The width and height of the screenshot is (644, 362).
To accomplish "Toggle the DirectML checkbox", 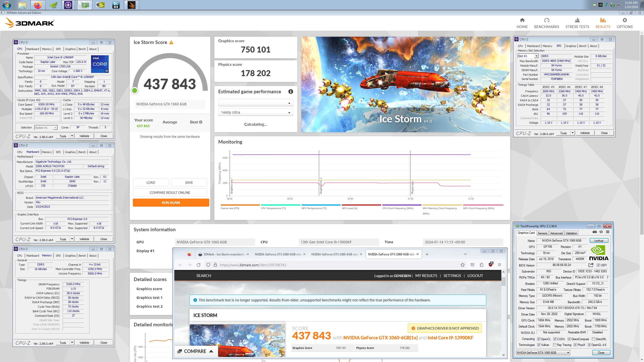I will (593, 339).
